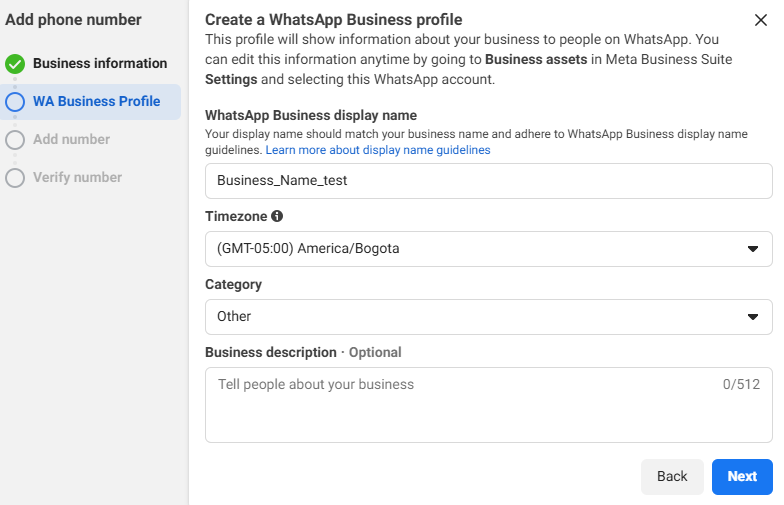The width and height of the screenshot is (784, 505).
Task: Click the Back button
Action: click(x=672, y=476)
